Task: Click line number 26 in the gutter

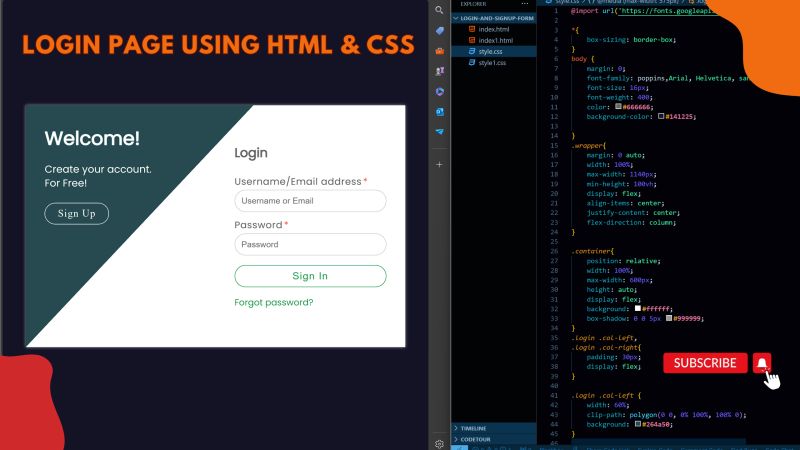Action: (x=554, y=252)
